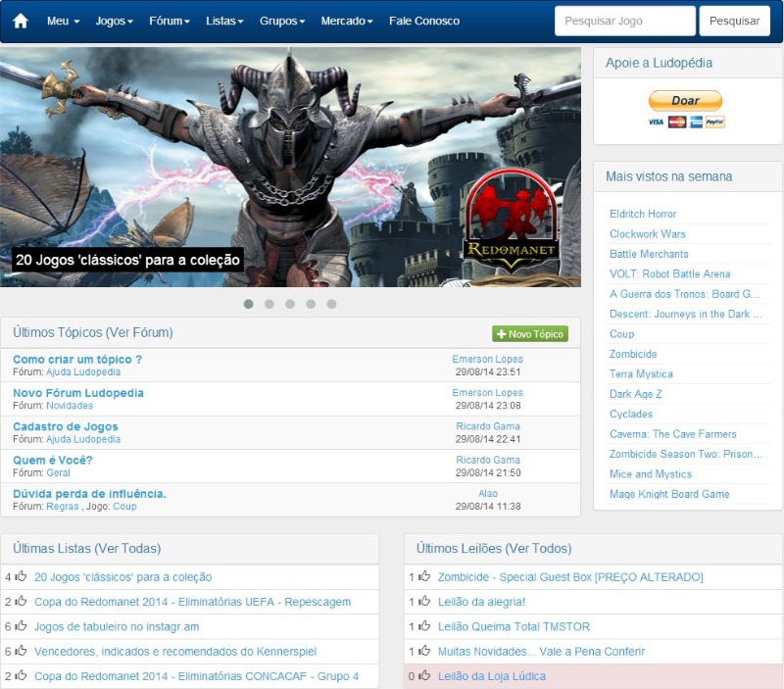Open Terra Mystica game page
This screenshot has width=784, height=689.
pos(641,374)
